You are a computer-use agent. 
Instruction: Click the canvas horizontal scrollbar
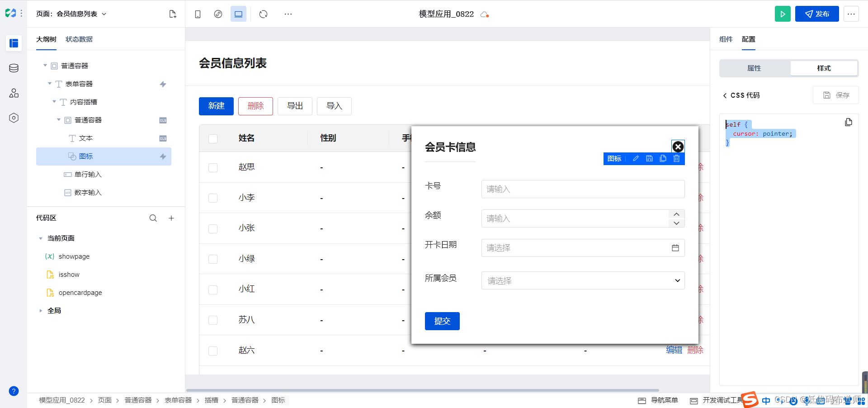(423, 390)
